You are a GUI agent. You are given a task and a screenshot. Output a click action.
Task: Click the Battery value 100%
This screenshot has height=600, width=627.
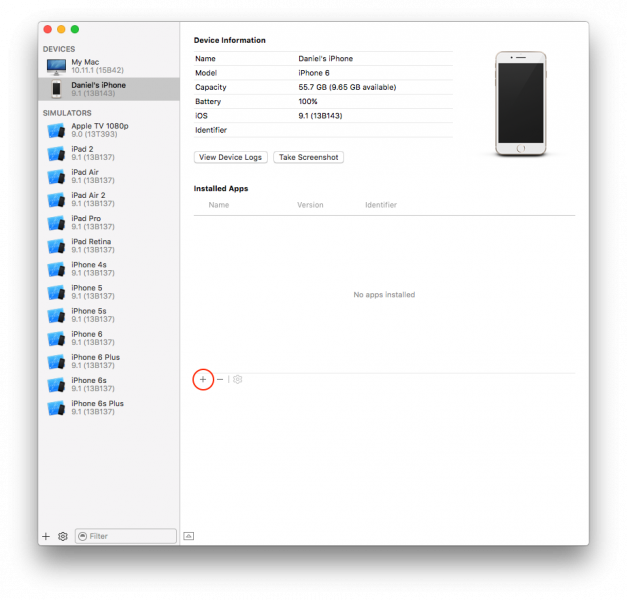(308, 102)
